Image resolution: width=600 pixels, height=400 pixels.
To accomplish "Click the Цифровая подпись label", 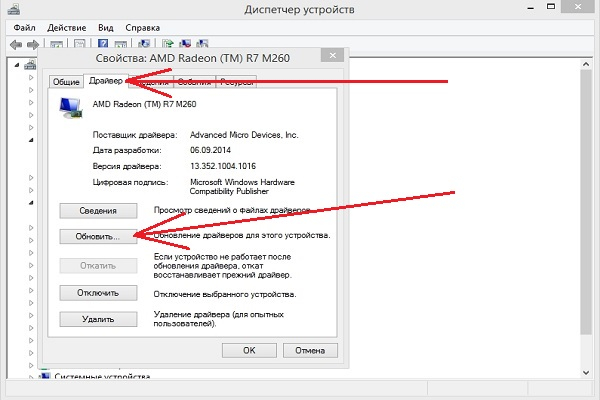I will tap(130, 182).
